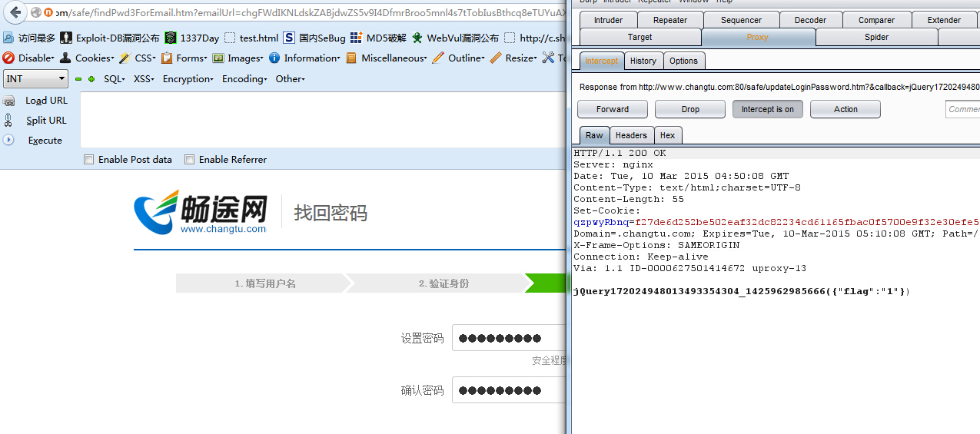The image size is (980, 434).
Task: Open the Images dropdown menu
Action: [238, 58]
